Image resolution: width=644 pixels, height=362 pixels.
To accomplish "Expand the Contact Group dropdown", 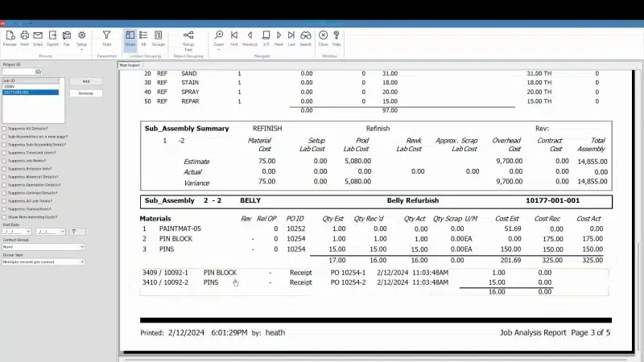I will (43, 247).
